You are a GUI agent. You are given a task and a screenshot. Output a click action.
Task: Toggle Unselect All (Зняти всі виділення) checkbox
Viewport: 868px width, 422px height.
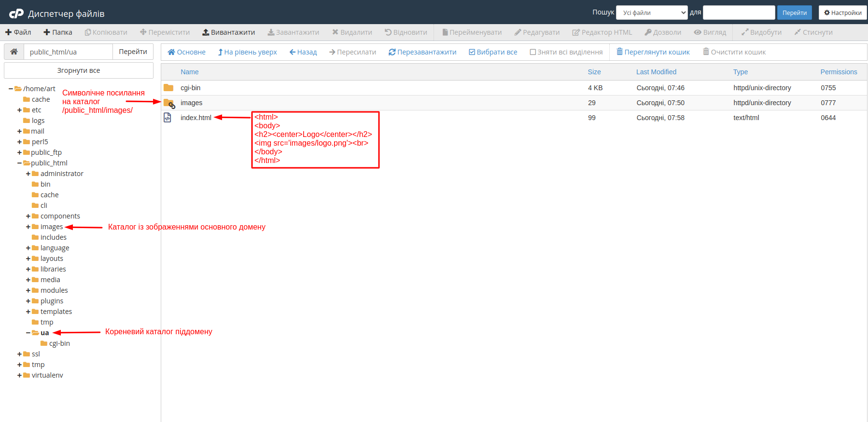tap(533, 52)
